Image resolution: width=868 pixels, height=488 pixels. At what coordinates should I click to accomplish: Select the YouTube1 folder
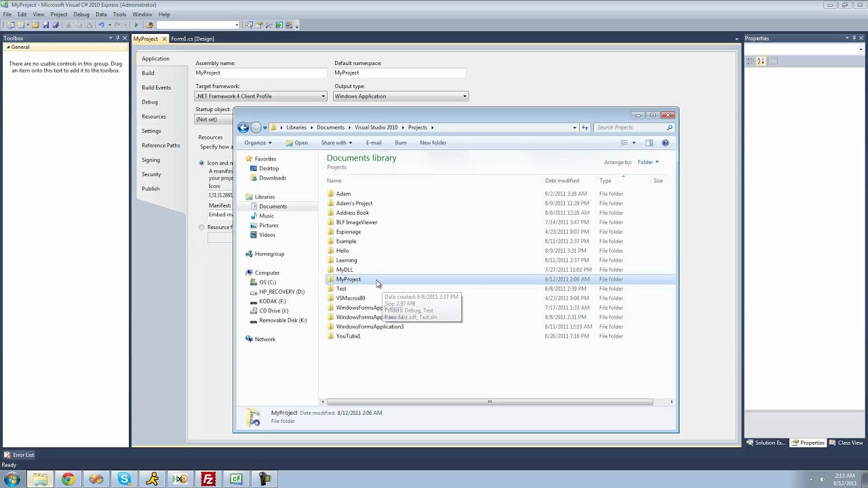(348, 336)
